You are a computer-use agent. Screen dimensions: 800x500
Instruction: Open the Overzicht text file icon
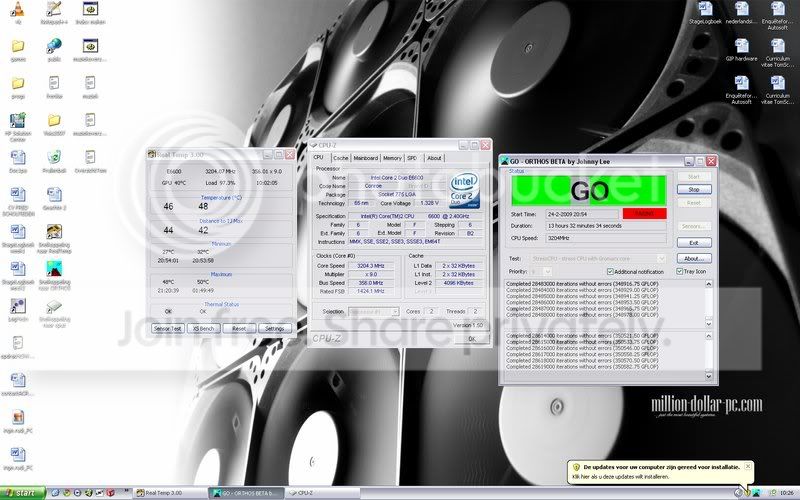point(90,157)
